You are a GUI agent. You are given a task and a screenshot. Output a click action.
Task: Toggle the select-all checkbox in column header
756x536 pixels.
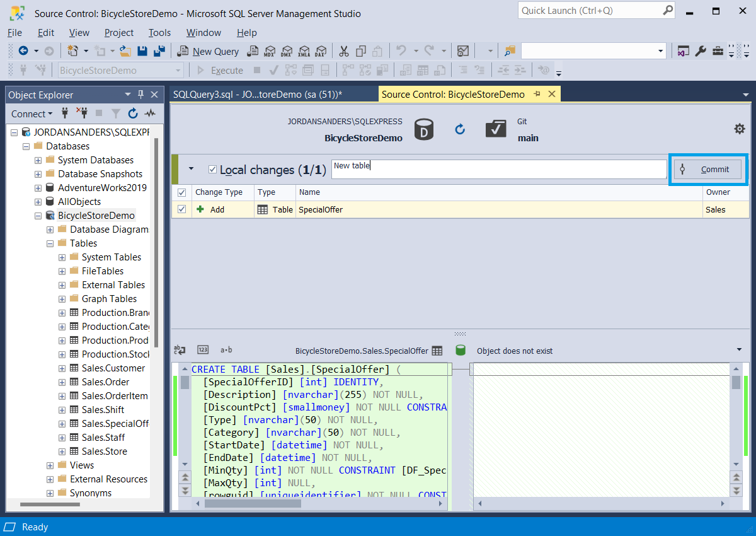click(x=181, y=192)
